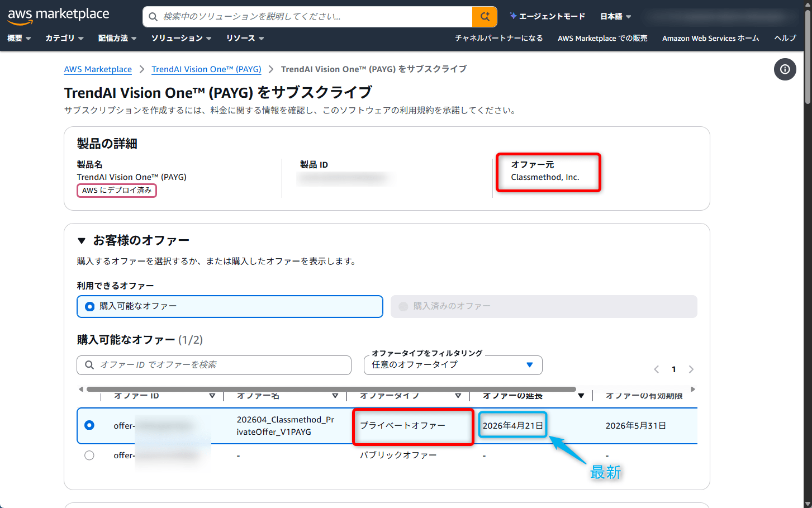Sort by オファー名 column arrow
Screen dimensions: 812x508
[335, 396]
